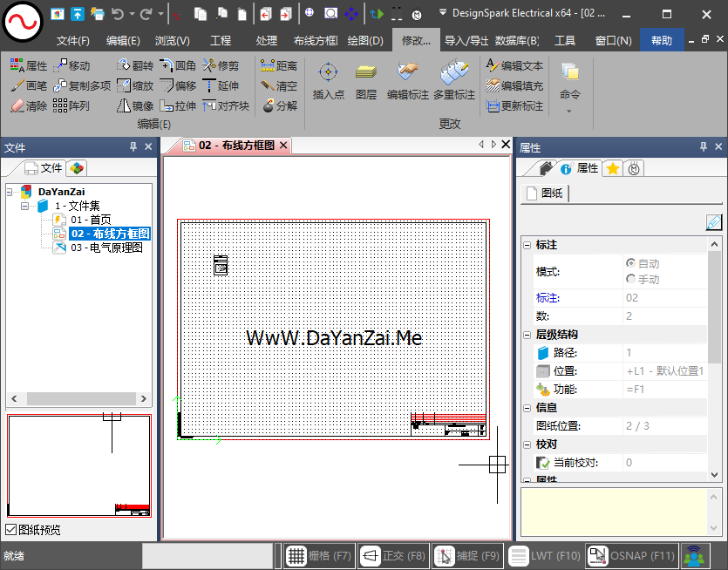Select the 对齐块 (Align blocks) tool
Screen dimensions: 728x570
pyautogui.click(x=226, y=105)
